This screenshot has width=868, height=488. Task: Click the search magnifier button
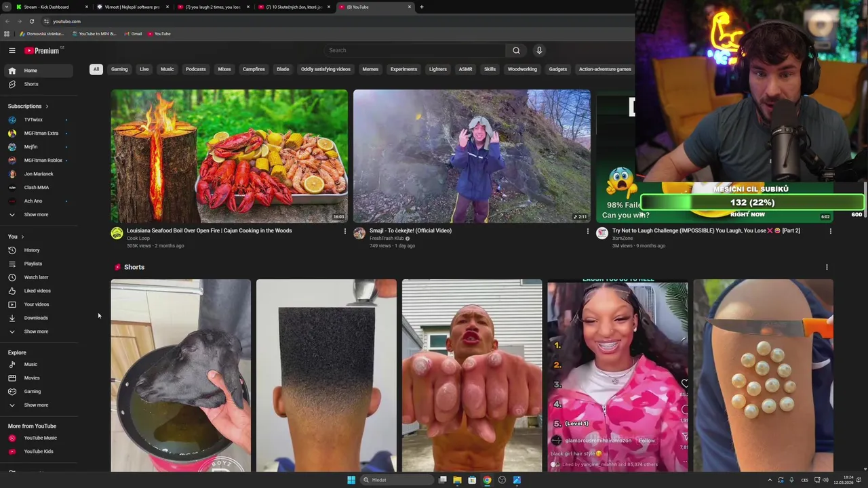pyautogui.click(x=516, y=50)
